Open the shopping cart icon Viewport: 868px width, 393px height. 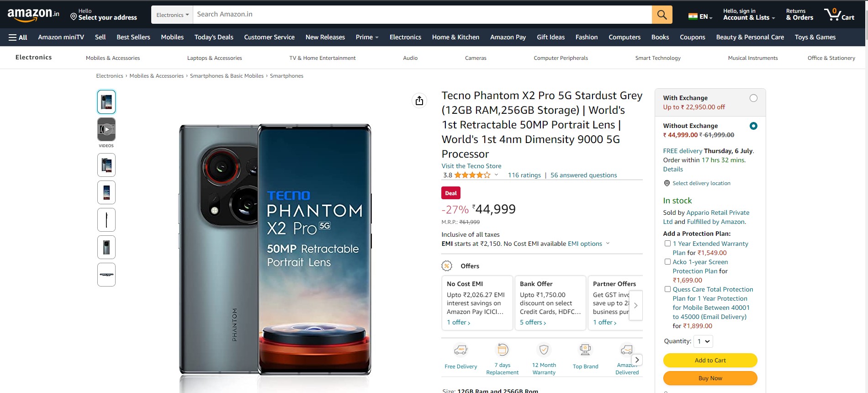pyautogui.click(x=838, y=15)
